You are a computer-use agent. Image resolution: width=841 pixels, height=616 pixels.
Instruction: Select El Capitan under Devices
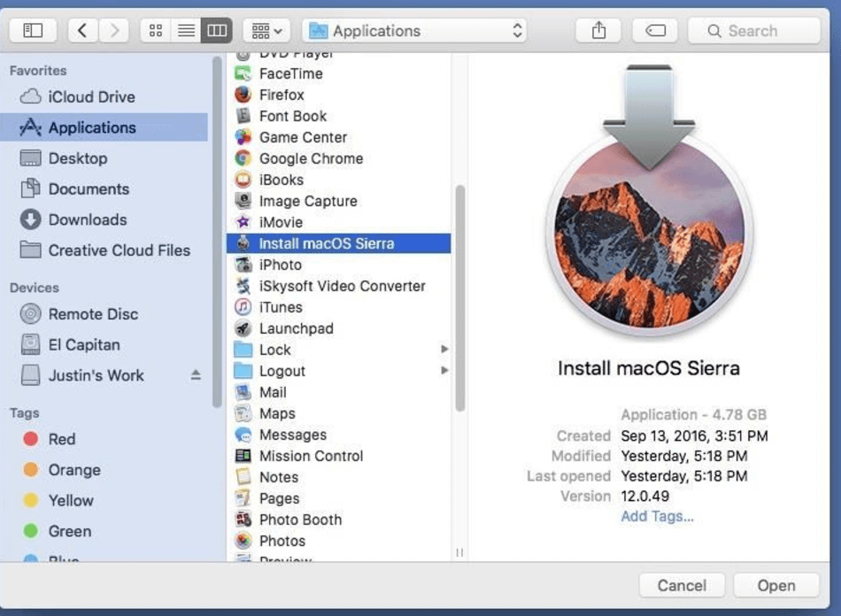point(81,344)
